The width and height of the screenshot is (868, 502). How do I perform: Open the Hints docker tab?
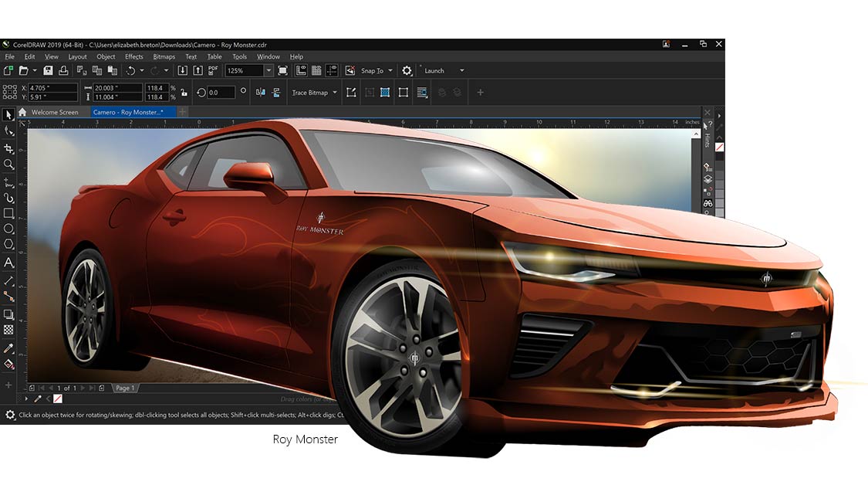click(708, 134)
